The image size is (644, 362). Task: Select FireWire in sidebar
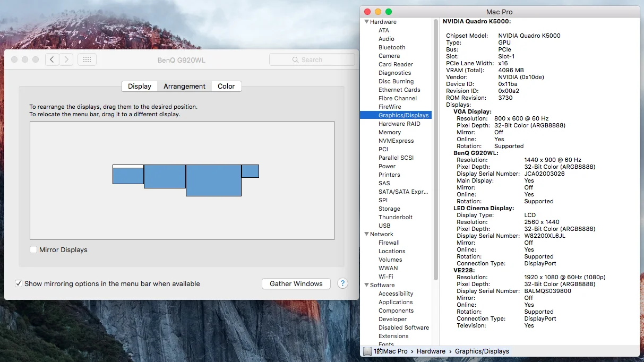(x=390, y=107)
